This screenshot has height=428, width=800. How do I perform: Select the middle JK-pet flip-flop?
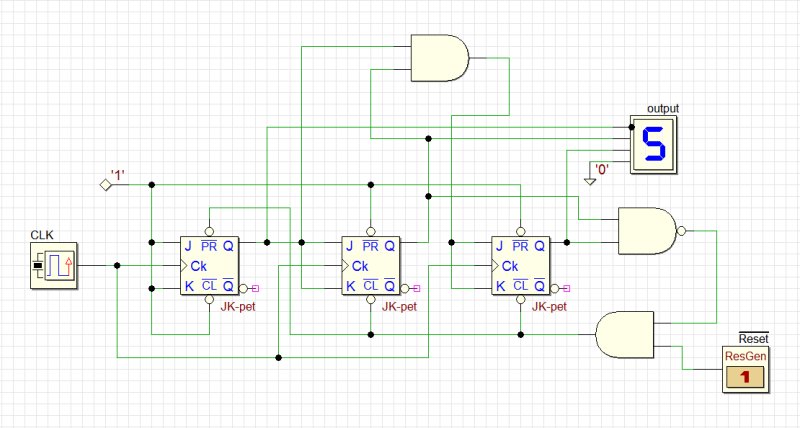coord(370,265)
